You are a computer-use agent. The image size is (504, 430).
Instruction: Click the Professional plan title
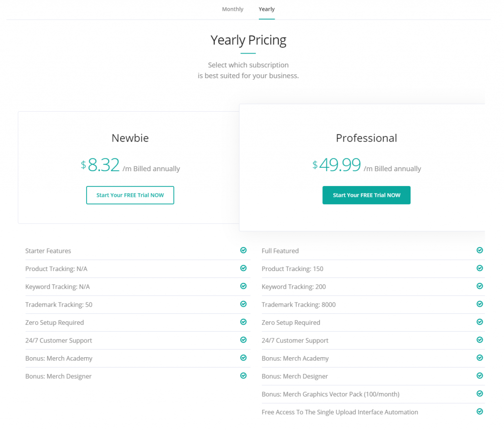click(366, 138)
